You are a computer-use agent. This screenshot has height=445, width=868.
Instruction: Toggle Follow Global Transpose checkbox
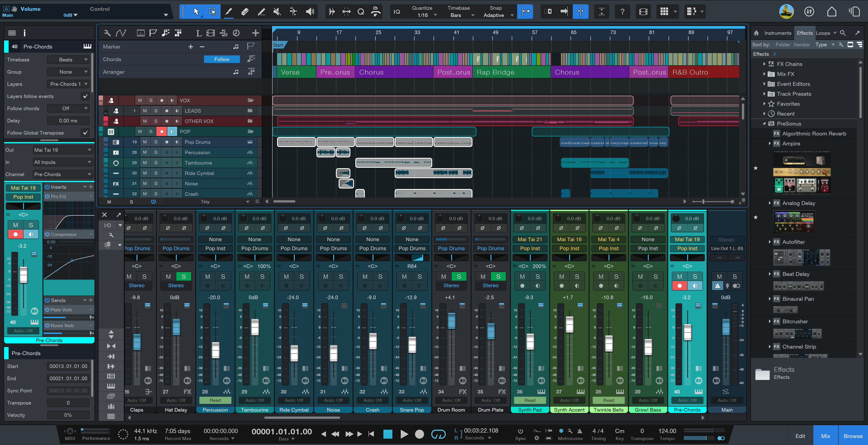tap(85, 133)
